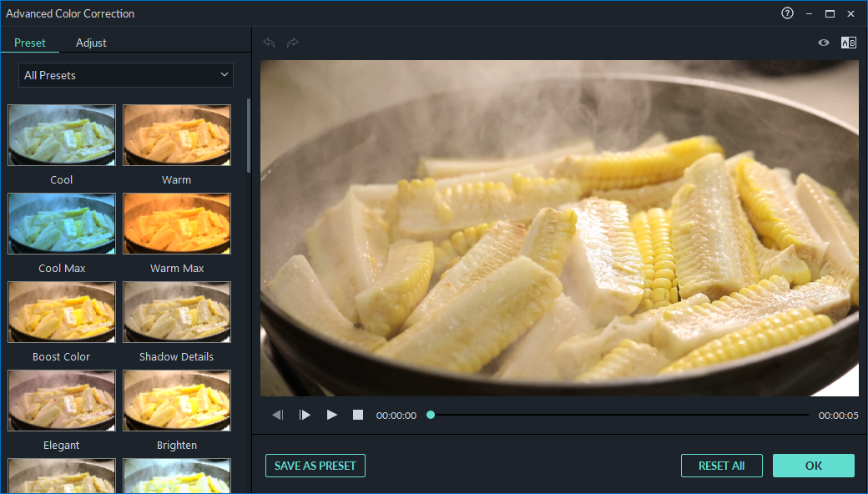Click the undo arrow icon

[269, 43]
